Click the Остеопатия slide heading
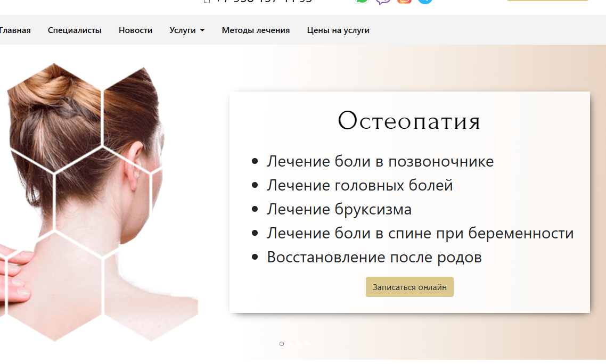606x364 pixels. tap(410, 121)
